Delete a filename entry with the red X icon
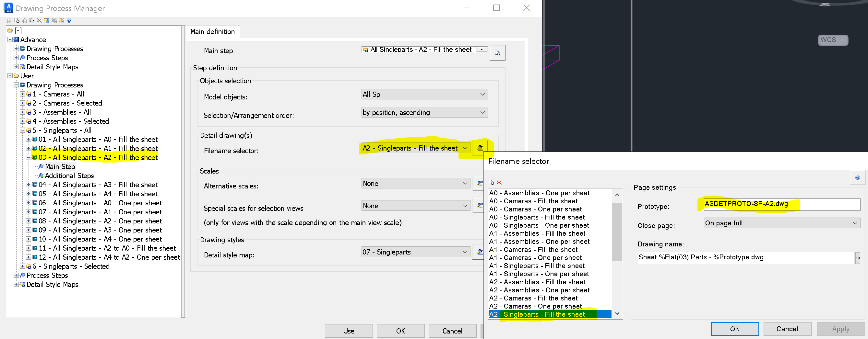 499,183
